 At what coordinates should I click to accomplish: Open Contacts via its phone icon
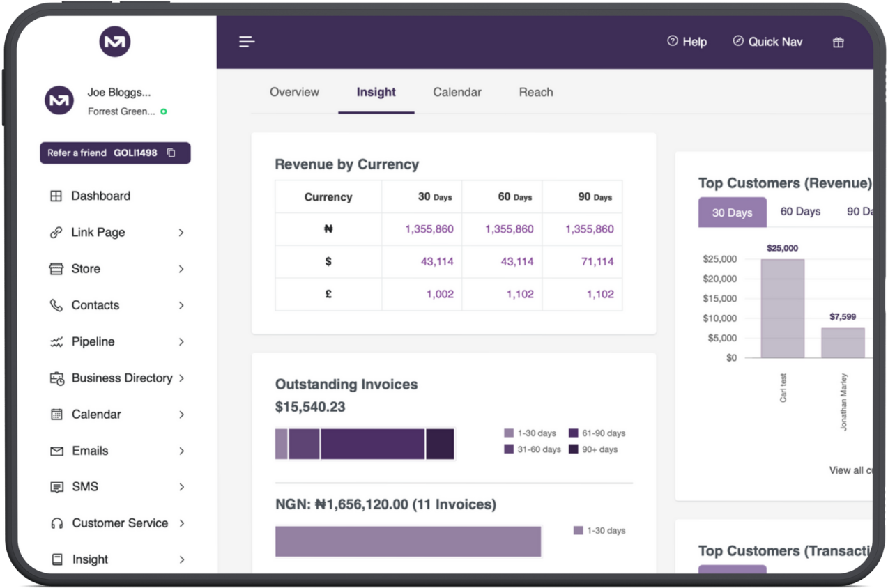[56, 305]
